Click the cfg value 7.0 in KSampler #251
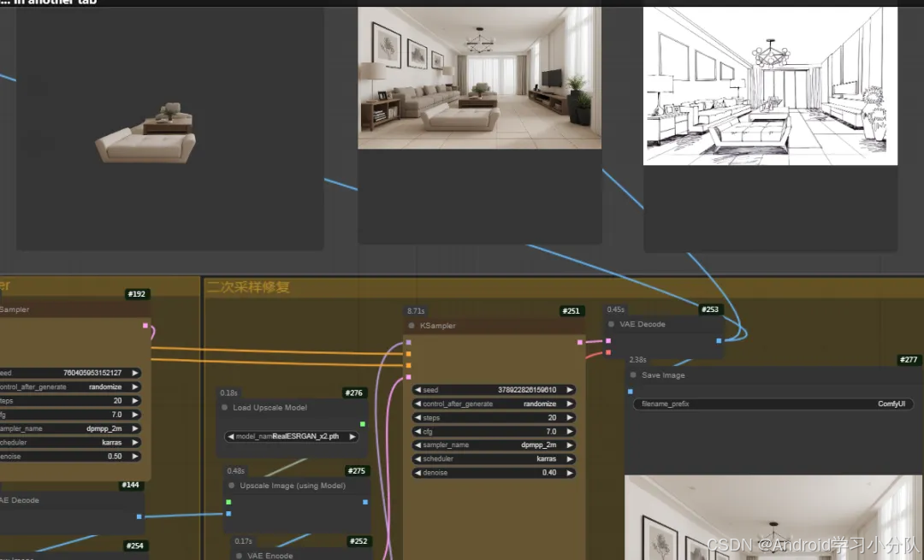 (x=551, y=432)
